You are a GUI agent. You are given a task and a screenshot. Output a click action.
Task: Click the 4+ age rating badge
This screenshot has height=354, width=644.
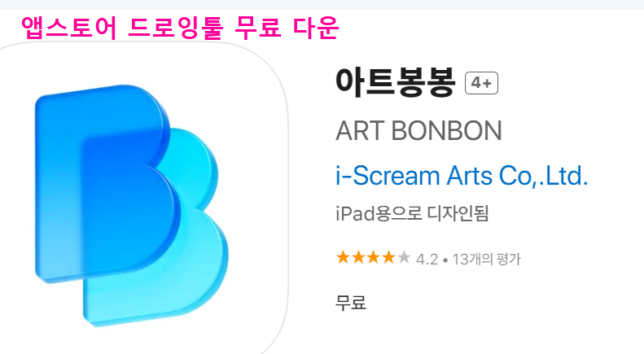[x=481, y=83]
